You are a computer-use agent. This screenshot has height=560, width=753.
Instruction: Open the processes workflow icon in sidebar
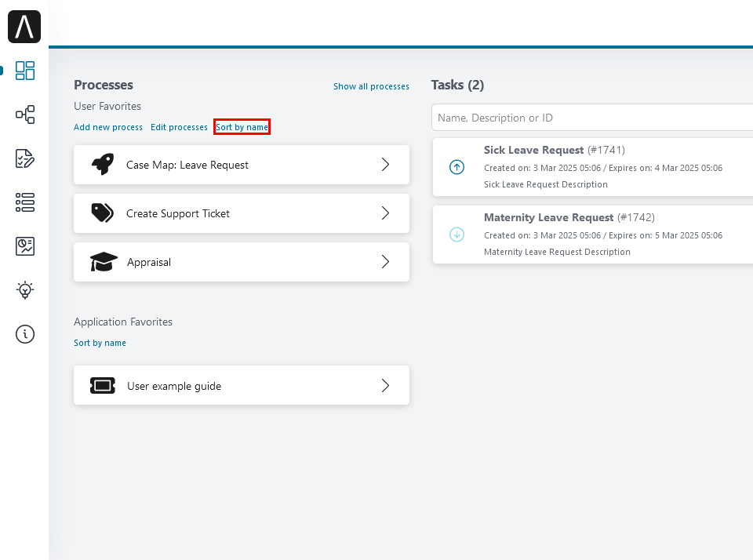(25, 115)
